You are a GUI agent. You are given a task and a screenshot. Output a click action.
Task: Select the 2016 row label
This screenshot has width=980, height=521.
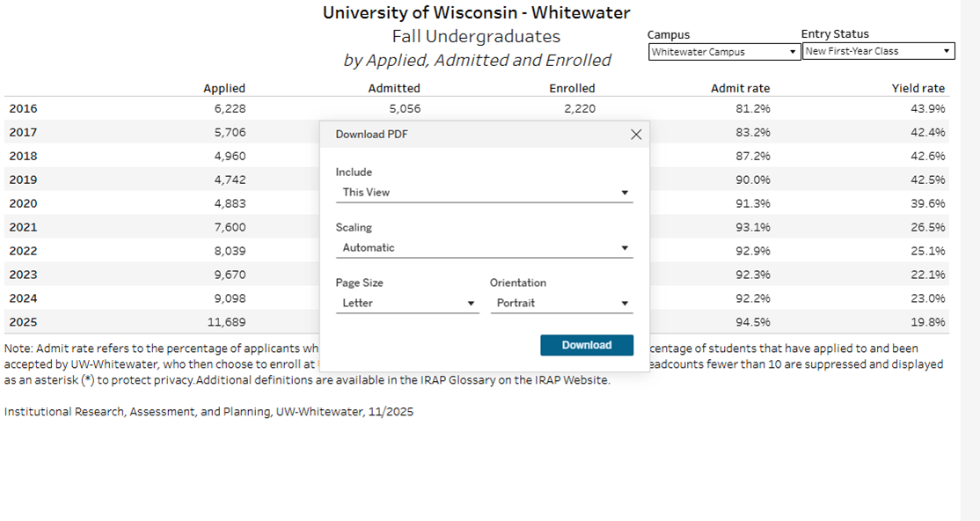(x=23, y=108)
